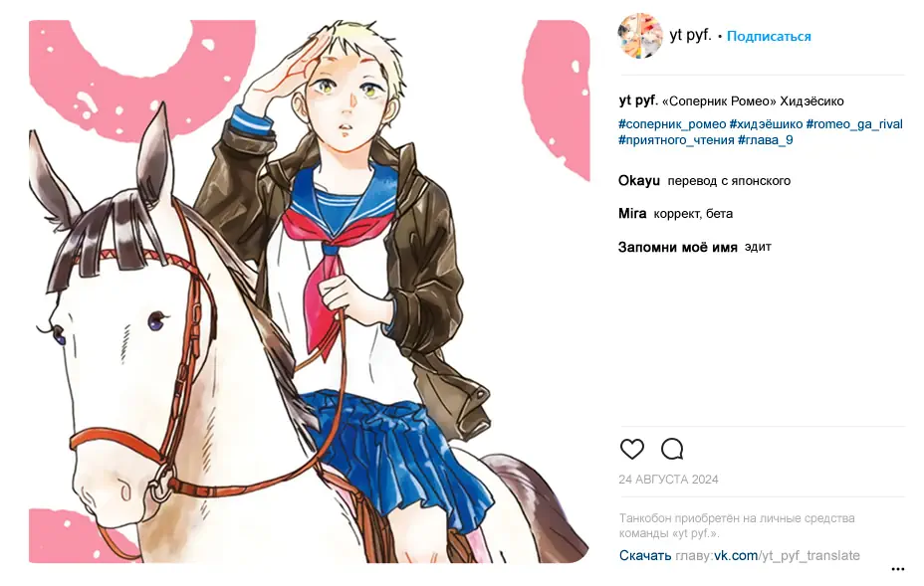This screenshot has width=924, height=586.
Task: Visit commenter Okayu's profile
Action: pyautogui.click(x=639, y=181)
